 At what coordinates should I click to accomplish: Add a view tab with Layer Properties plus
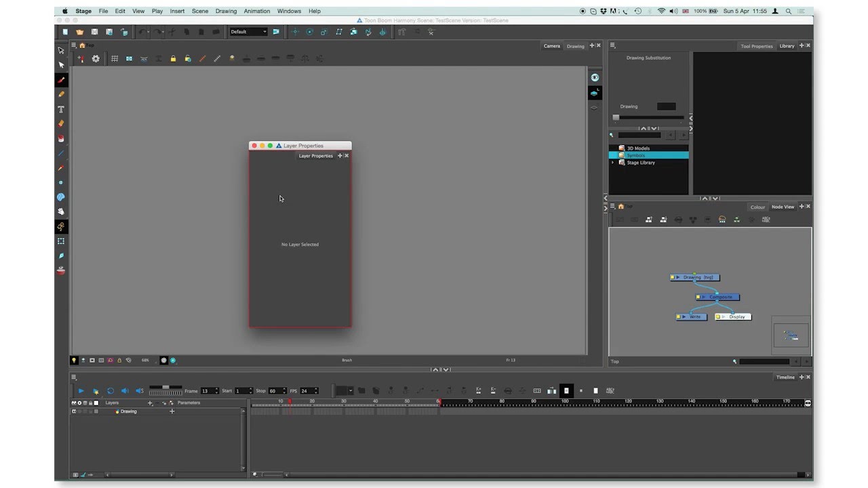(340, 156)
